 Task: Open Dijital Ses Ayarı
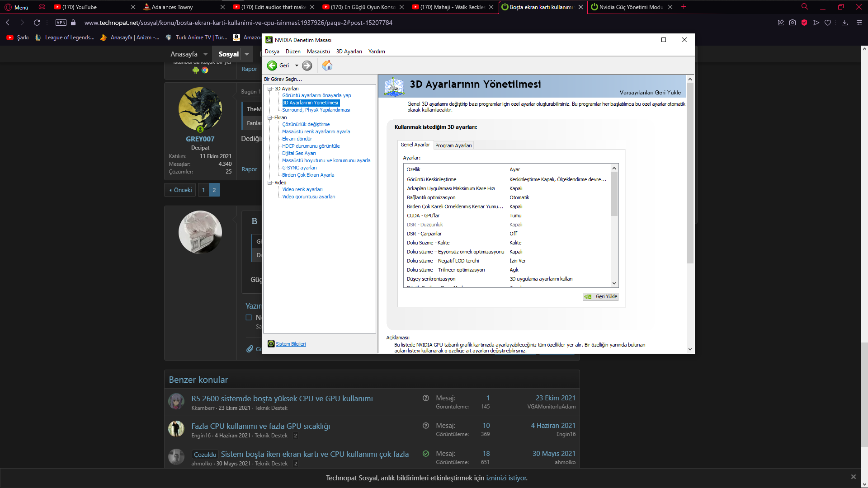pyautogui.click(x=299, y=153)
